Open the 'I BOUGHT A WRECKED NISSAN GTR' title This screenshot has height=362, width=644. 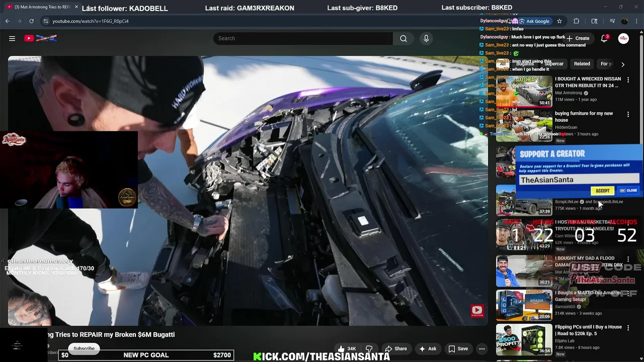588,82
